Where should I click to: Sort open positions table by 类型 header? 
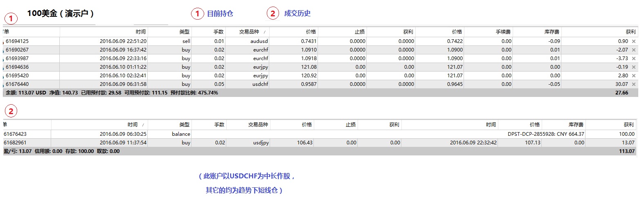185,31
